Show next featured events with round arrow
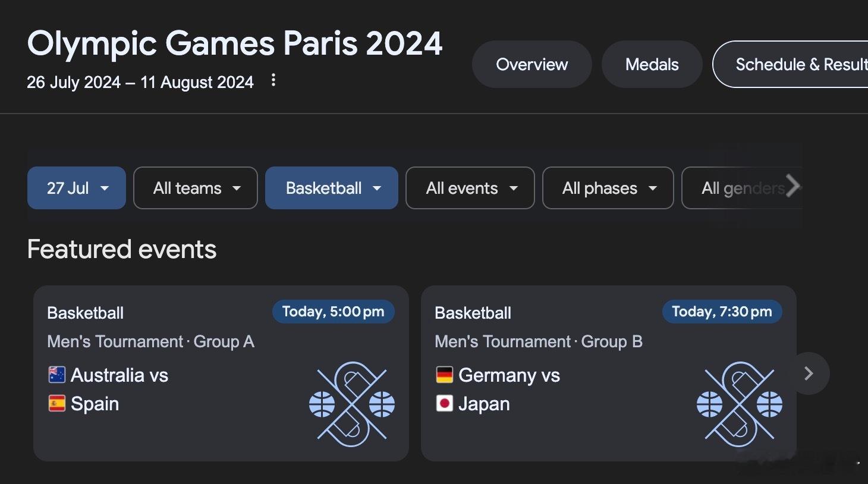868x484 pixels. 809,373
